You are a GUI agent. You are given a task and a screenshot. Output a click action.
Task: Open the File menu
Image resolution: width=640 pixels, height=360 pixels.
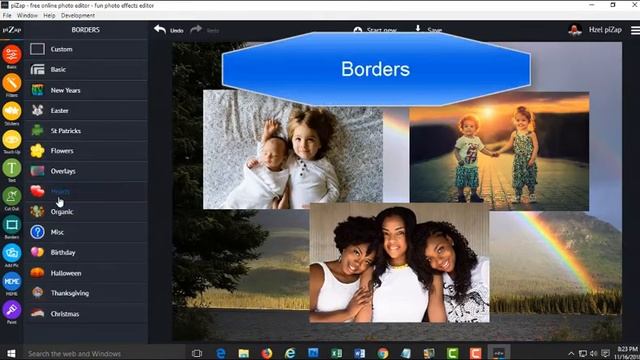click(7, 16)
